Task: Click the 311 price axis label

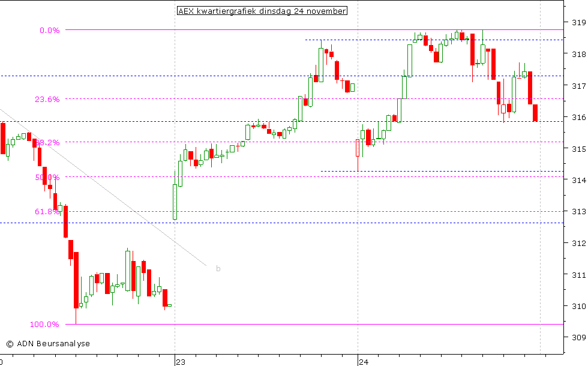Action: point(578,275)
